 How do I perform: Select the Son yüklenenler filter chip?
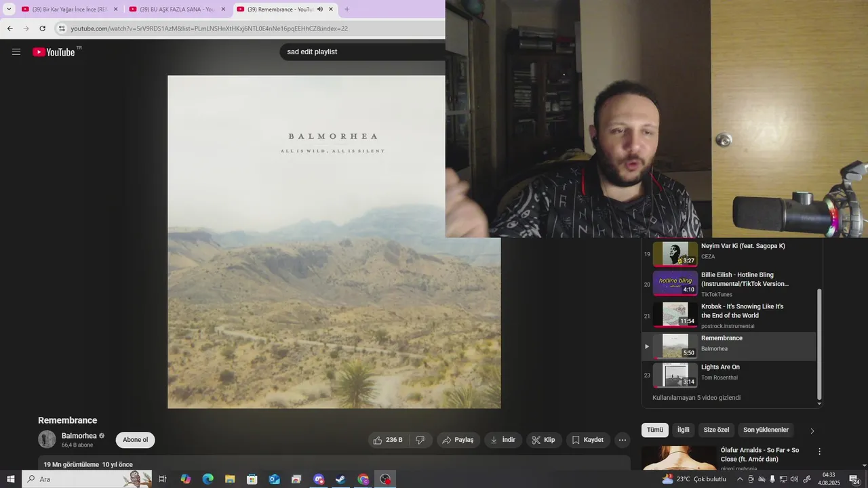pos(766,430)
